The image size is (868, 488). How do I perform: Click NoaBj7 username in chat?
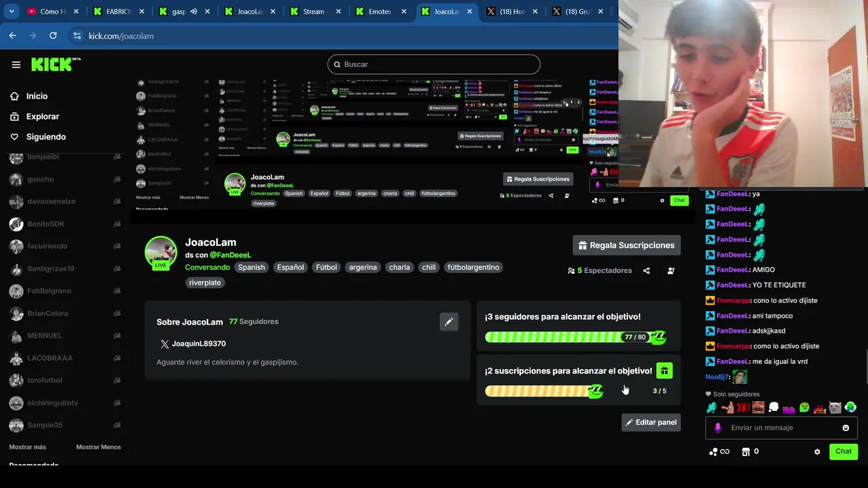coord(716,377)
